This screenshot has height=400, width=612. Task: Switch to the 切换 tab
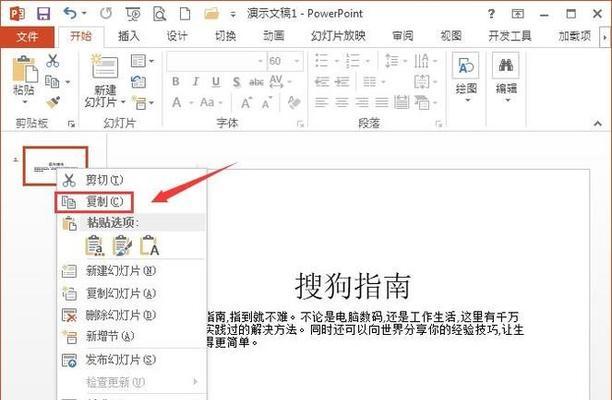point(226,36)
